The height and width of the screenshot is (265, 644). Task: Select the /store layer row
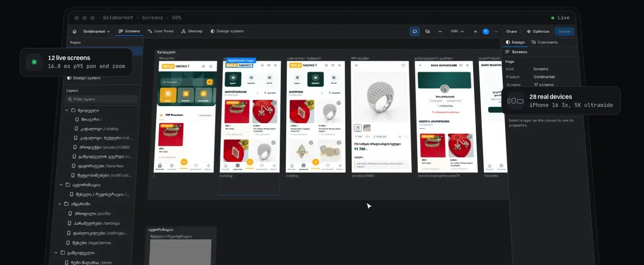[x=88, y=263]
